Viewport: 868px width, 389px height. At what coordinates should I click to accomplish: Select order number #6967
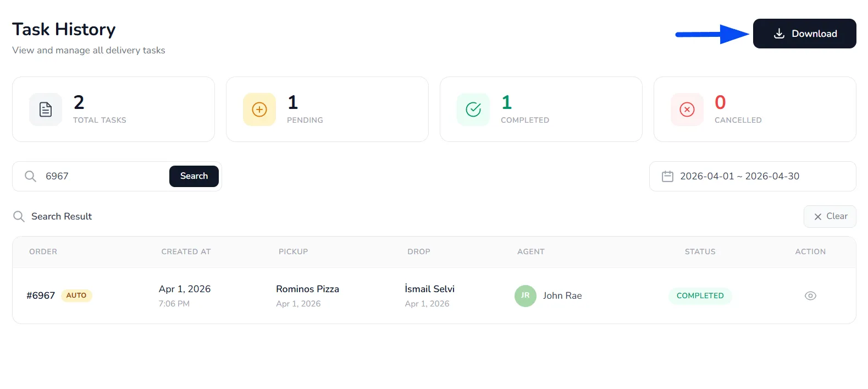click(x=41, y=295)
